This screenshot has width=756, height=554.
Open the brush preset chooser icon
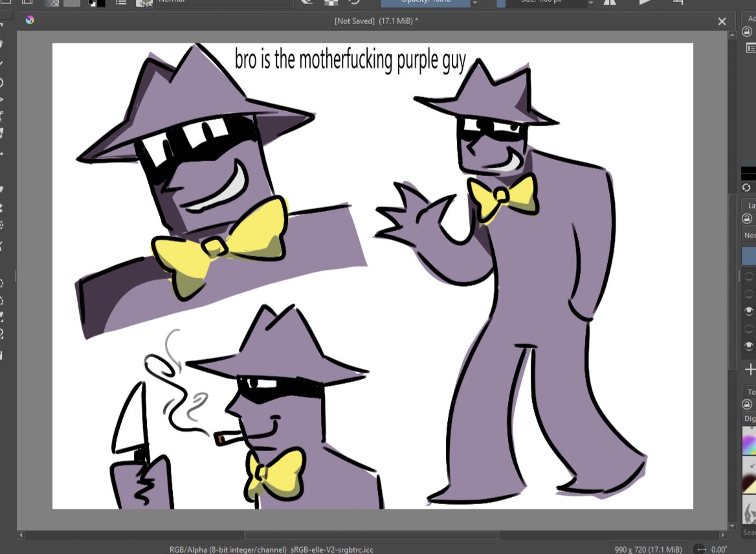[144, 3]
